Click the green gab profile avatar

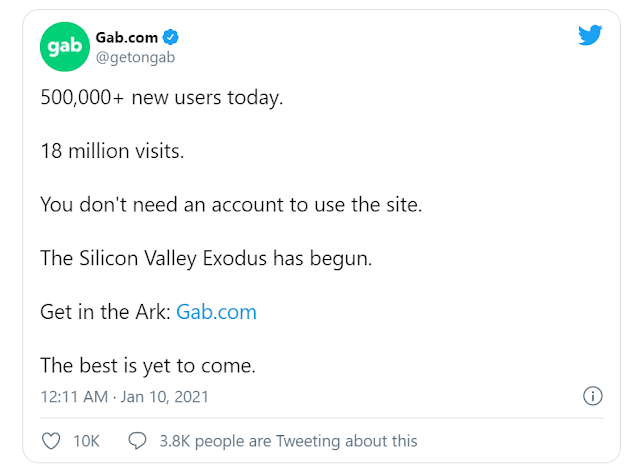point(64,47)
